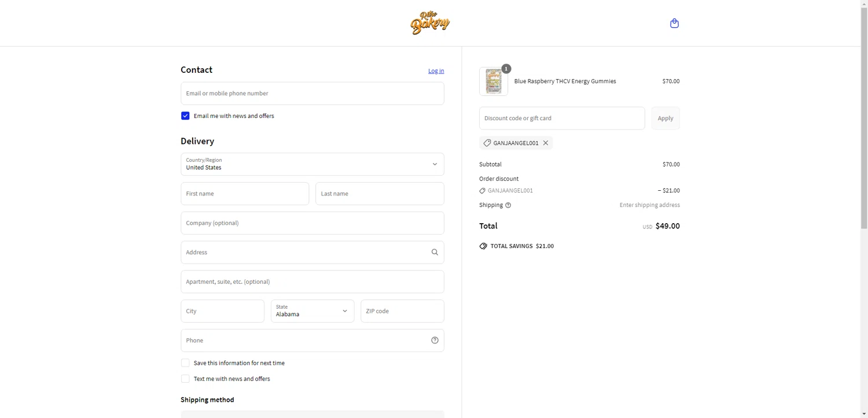Image resolution: width=868 pixels, height=418 pixels.
Task: Focus the Email or mobile phone number field
Action: (x=312, y=93)
